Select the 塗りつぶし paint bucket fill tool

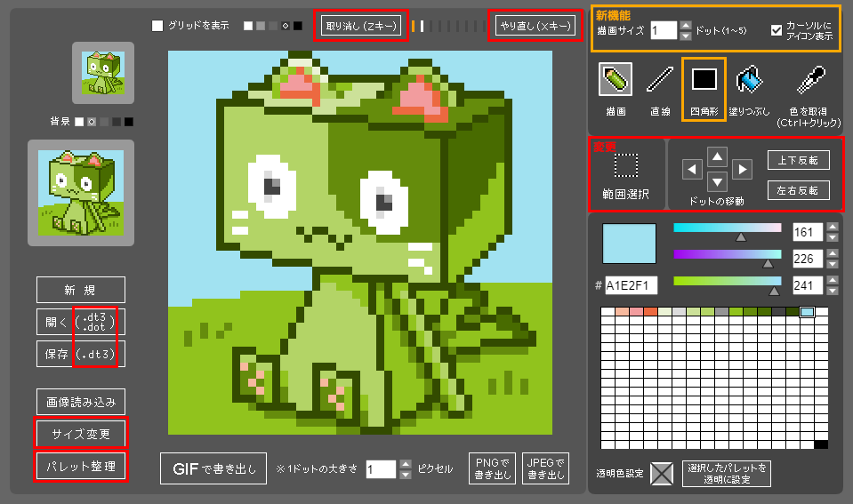[749, 81]
